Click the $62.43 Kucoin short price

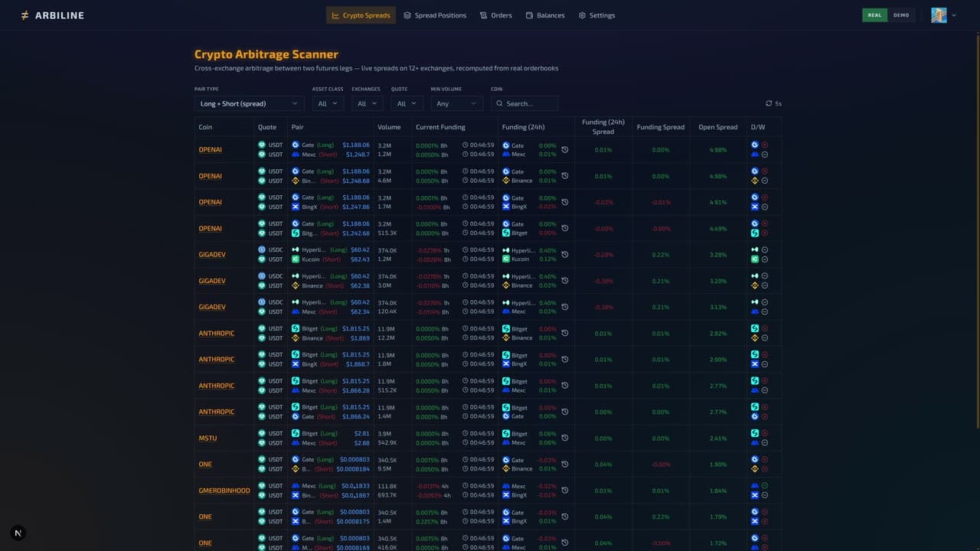click(360, 259)
